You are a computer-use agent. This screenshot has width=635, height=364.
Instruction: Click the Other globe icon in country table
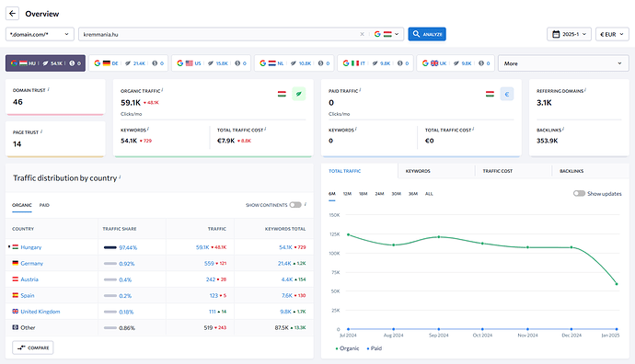click(x=15, y=327)
